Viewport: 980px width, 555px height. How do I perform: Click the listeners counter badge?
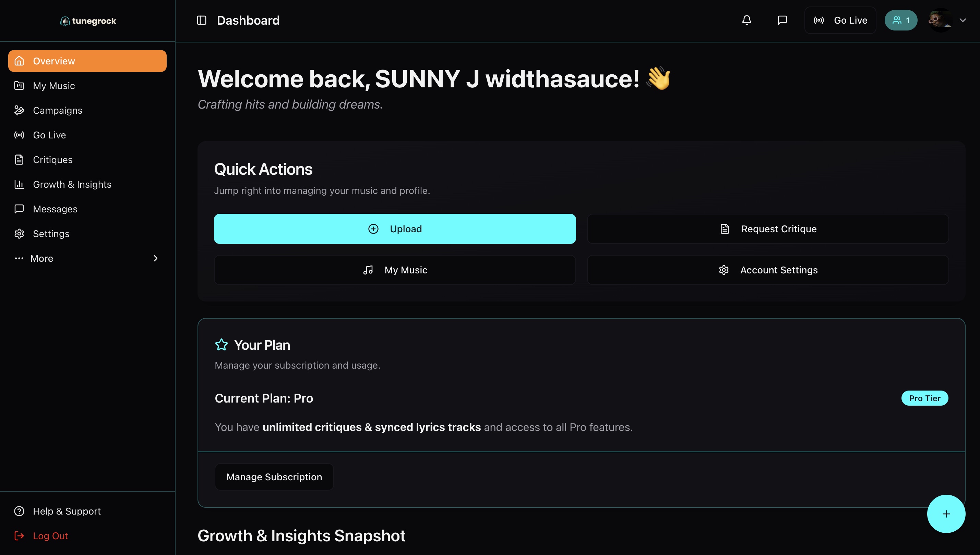pos(901,20)
